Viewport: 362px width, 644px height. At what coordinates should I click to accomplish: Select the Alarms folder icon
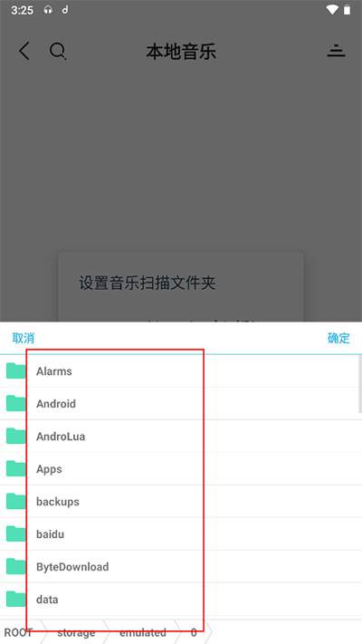[x=16, y=370]
